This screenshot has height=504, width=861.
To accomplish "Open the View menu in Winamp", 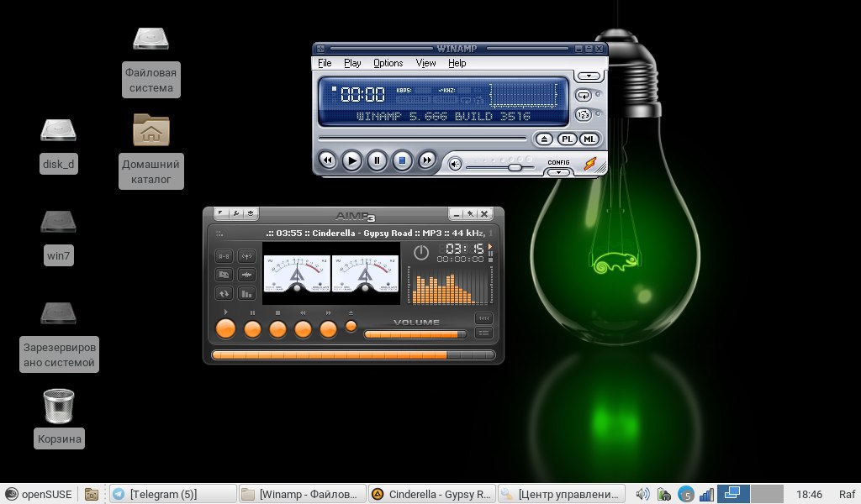I will tap(425, 63).
